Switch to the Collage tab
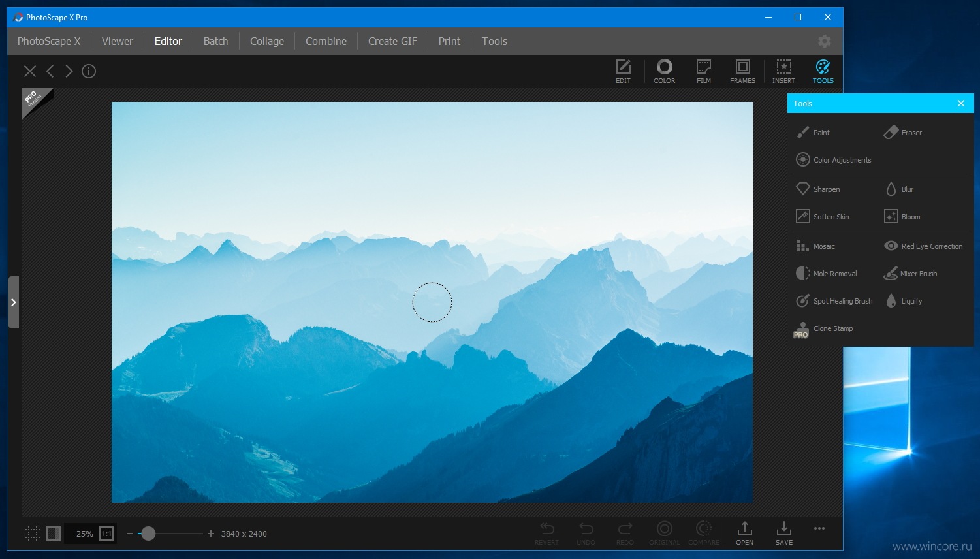The height and width of the screenshot is (559, 980). coord(267,41)
